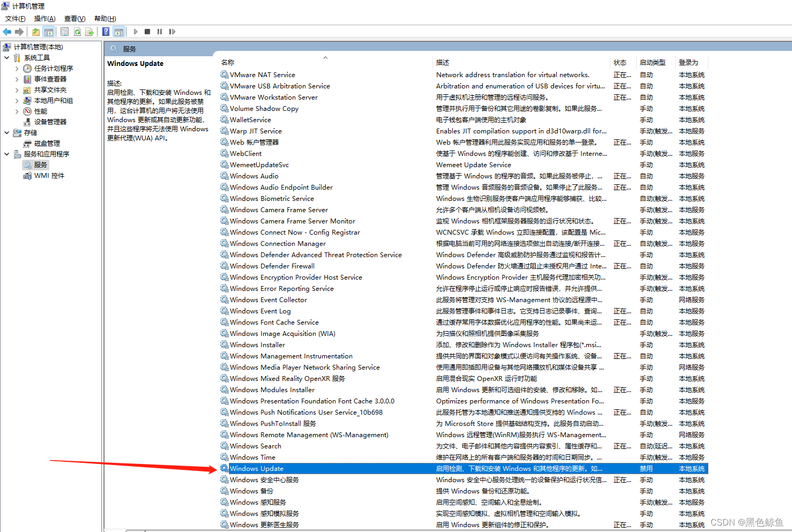792x532 pixels.
Task: Open the 操作(A) menu
Action: (45, 19)
